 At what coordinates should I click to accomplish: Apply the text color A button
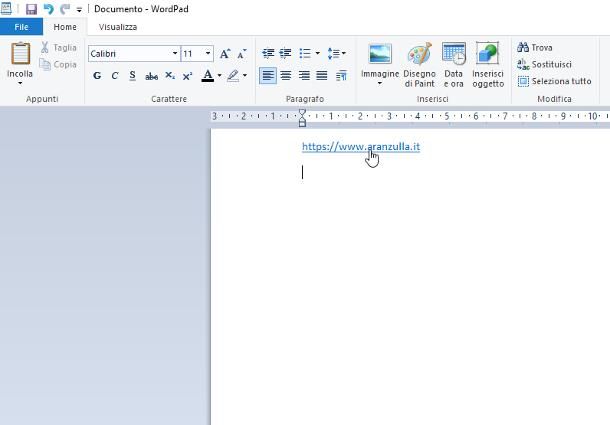208,76
